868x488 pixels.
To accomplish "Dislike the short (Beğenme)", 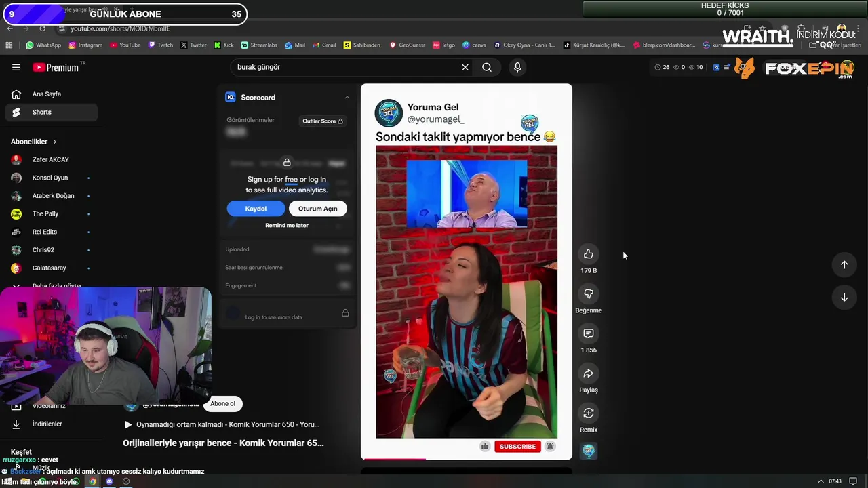I will pyautogui.click(x=589, y=294).
